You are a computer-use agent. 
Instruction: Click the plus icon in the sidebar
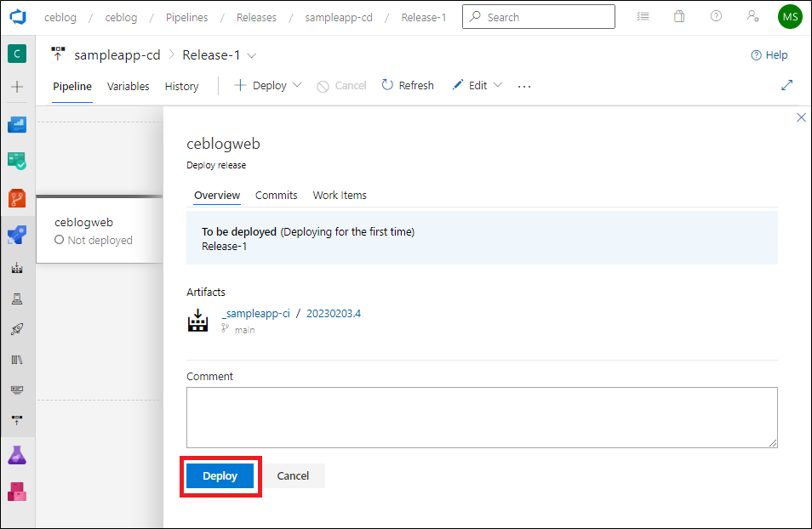17,87
